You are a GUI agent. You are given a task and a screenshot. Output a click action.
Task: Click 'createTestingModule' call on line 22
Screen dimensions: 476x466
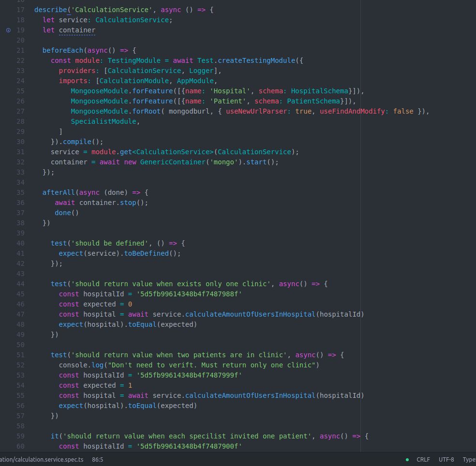256,60
